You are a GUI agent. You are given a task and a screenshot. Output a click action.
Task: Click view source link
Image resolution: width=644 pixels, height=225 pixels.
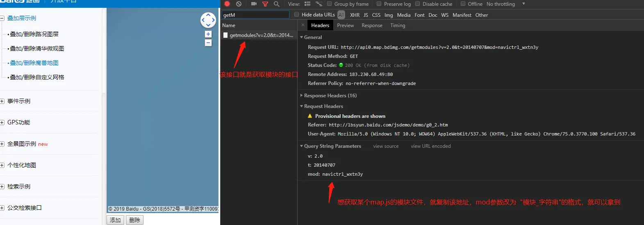pos(386,146)
